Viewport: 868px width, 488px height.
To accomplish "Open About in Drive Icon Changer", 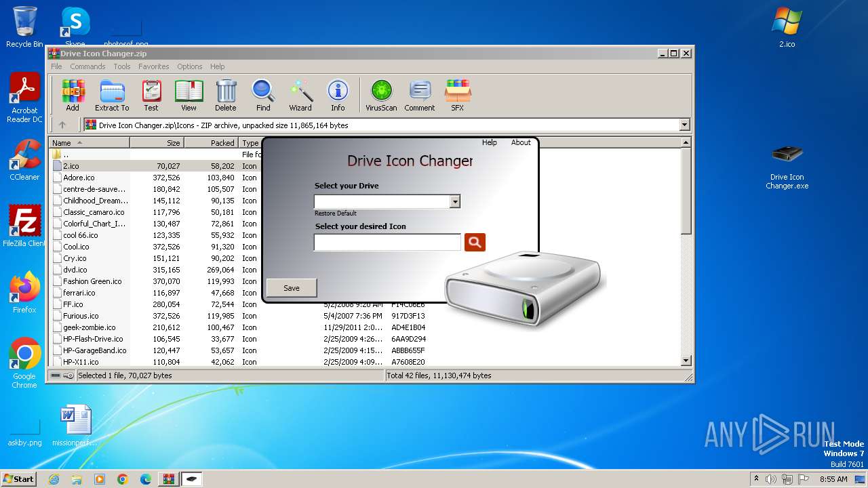I will (x=521, y=142).
